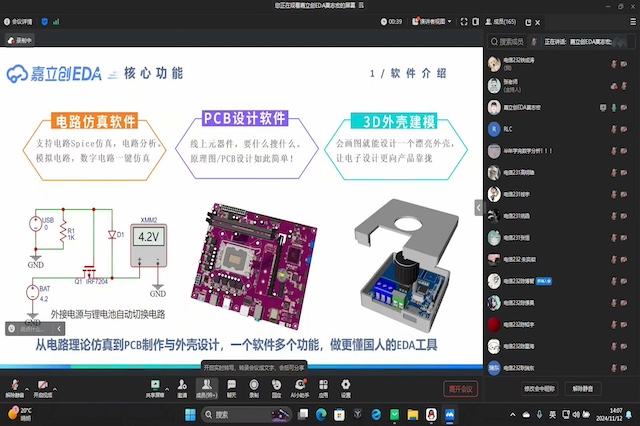Expand the arrow next to 解除静音
The width and height of the screenshot is (640, 426).
click(x=29, y=384)
